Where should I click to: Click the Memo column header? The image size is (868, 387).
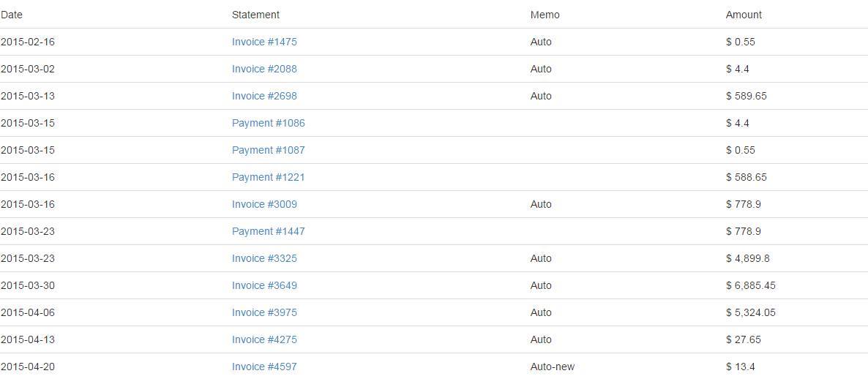point(545,15)
